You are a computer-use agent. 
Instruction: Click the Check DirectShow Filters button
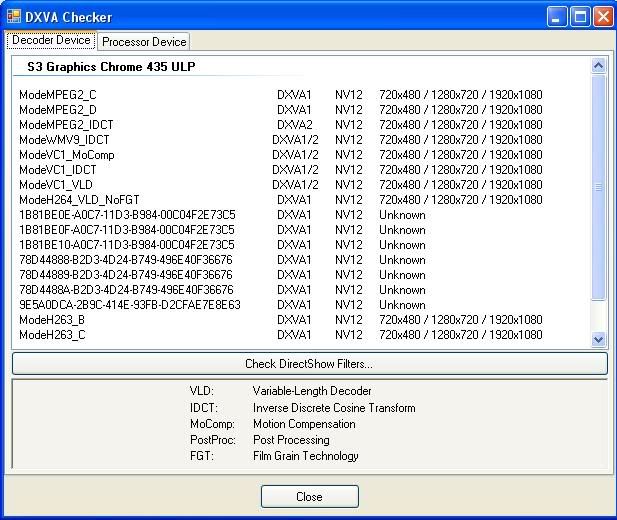coord(309,364)
